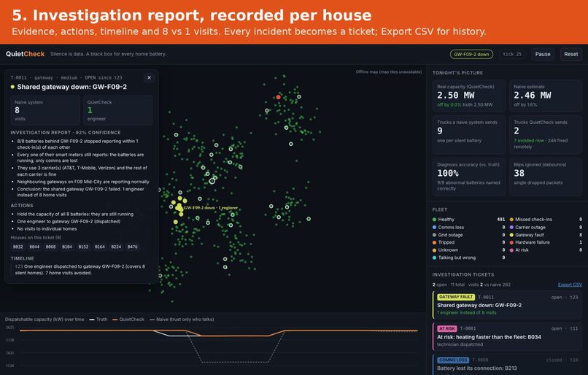Screen dimensions: 588x375
Task: Open the AT RISK ticket about B034
Action: 507,336
